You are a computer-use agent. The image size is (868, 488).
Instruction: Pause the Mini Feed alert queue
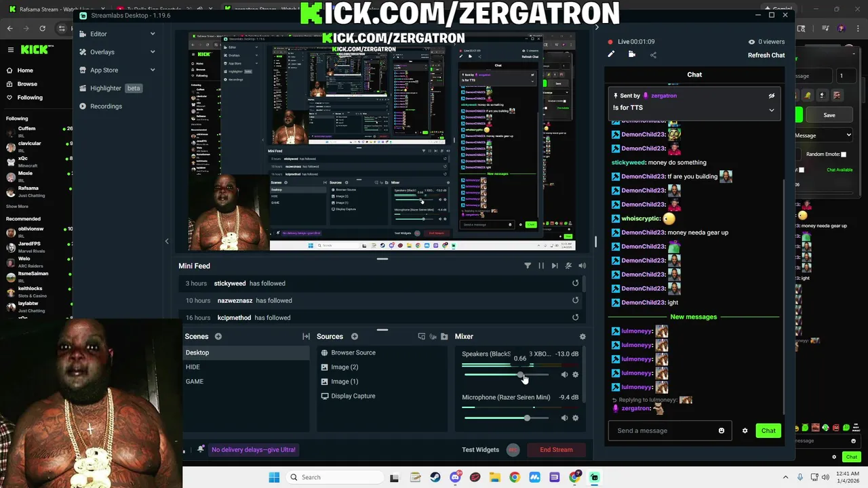(541, 266)
